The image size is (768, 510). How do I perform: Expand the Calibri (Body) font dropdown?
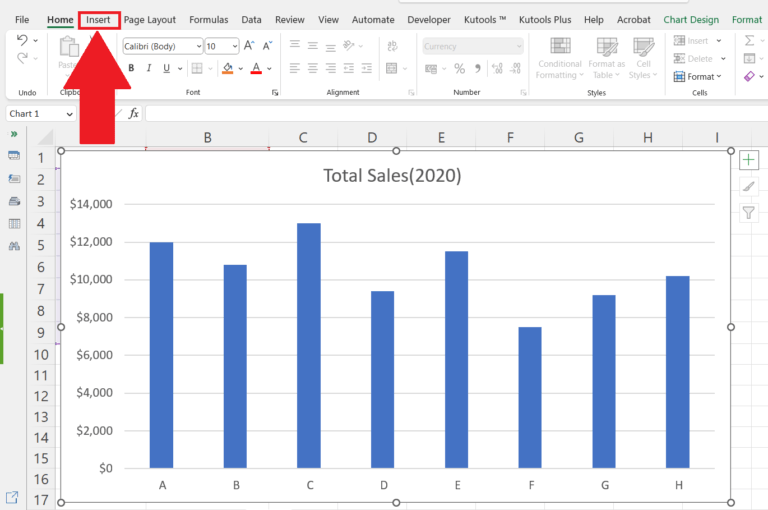pyautogui.click(x=198, y=46)
